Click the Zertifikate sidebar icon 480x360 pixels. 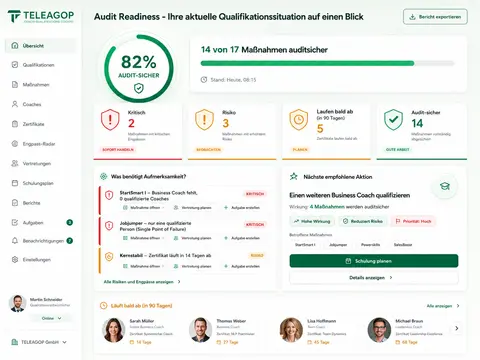[15, 124]
